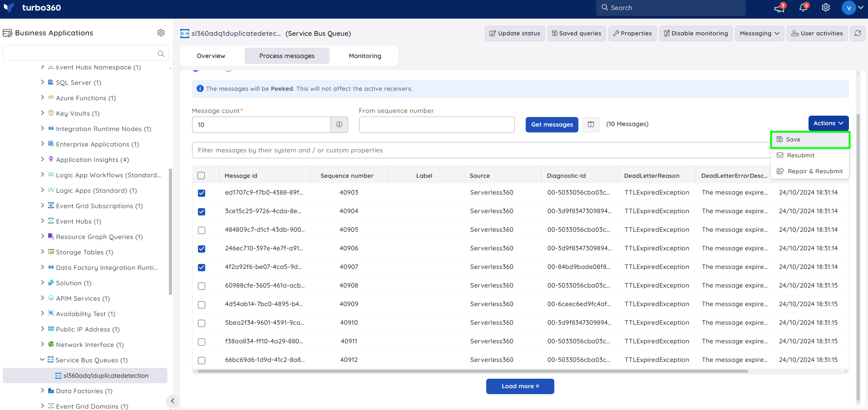Click the turbo360 logo icon
Image resolution: width=868 pixels, height=410 pixels.
9,7
